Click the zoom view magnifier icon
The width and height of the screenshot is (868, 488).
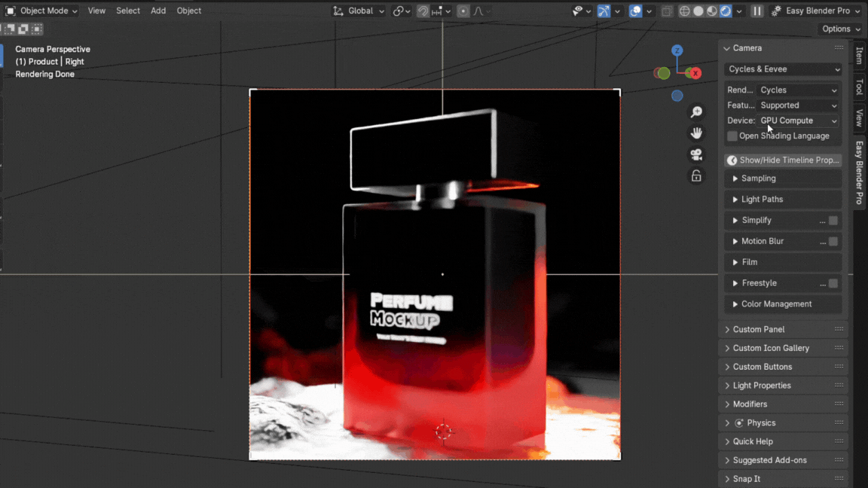coord(696,111)
